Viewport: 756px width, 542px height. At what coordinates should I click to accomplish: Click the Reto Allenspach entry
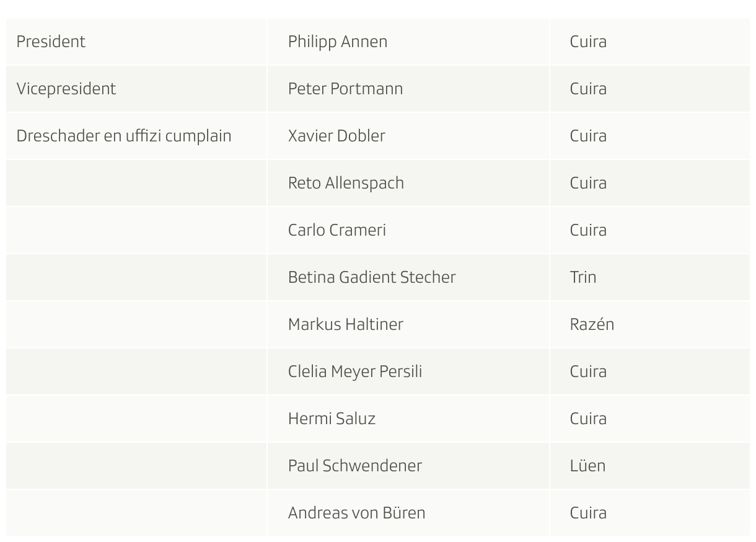coord(346,184)
